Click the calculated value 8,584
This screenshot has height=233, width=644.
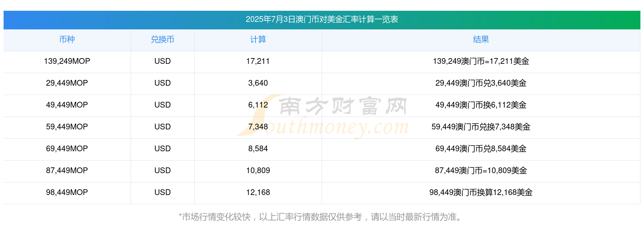(258, 149)
